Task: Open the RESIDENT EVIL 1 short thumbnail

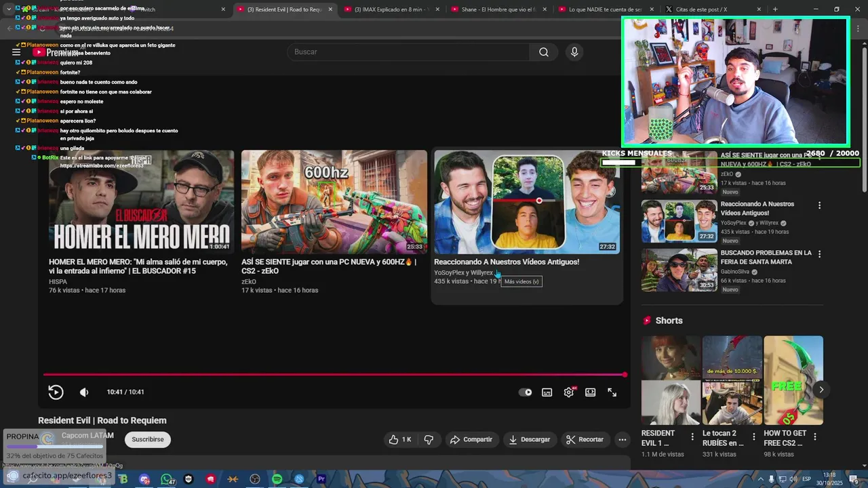Action: point(671,380)
